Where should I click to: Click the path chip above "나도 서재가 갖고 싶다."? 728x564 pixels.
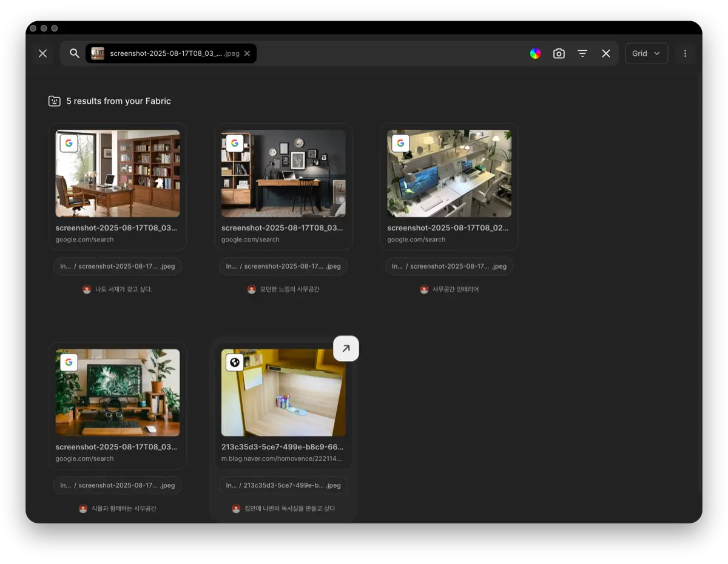coord(118,266)
